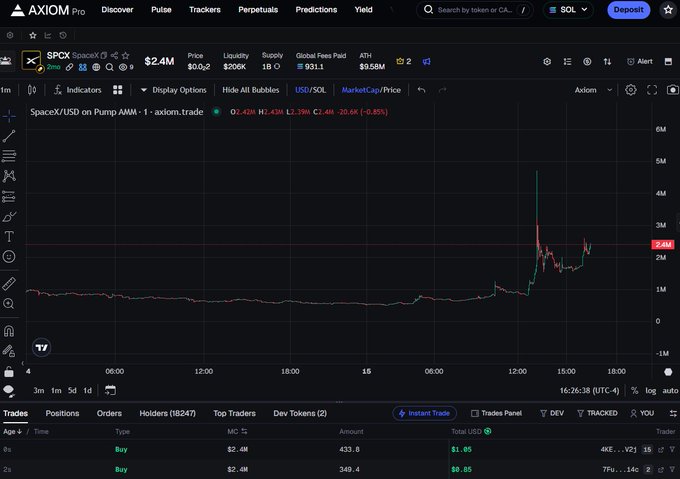Expand the Display Options dropdown

point(173,90)
